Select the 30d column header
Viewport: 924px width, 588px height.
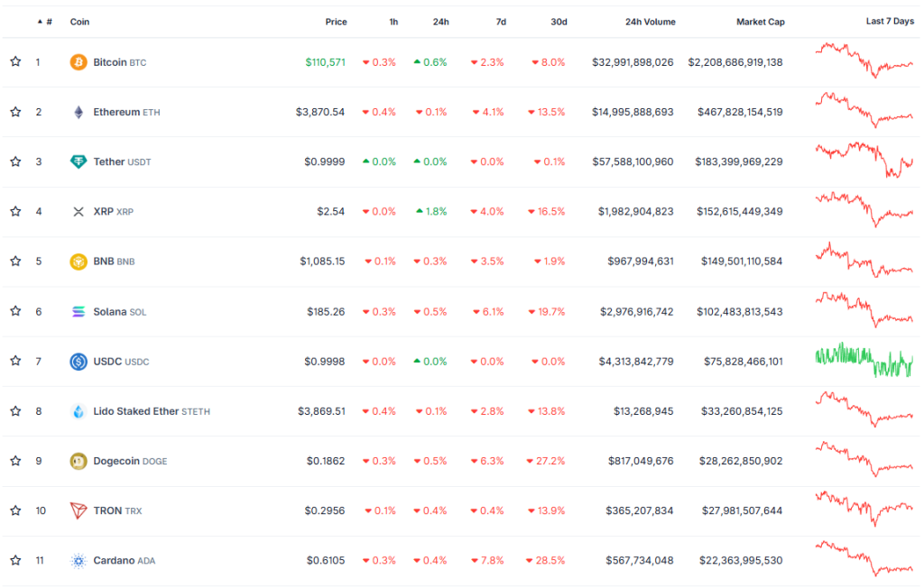[559, 21]
